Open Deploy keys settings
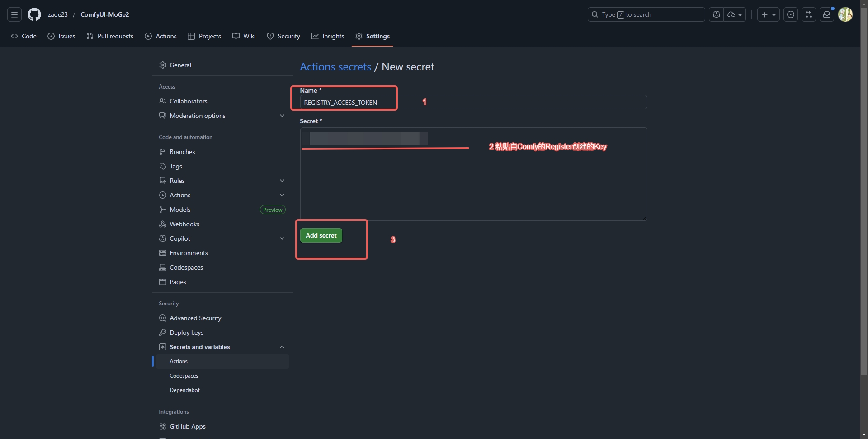The width and height of the screenshot is (868, 439). click(222, 332)
